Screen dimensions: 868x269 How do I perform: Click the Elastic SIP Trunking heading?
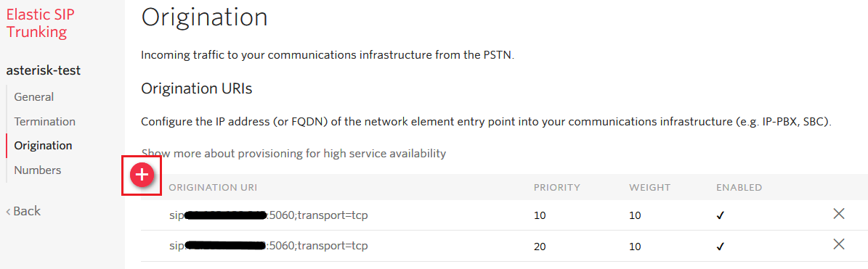point(41,23)
